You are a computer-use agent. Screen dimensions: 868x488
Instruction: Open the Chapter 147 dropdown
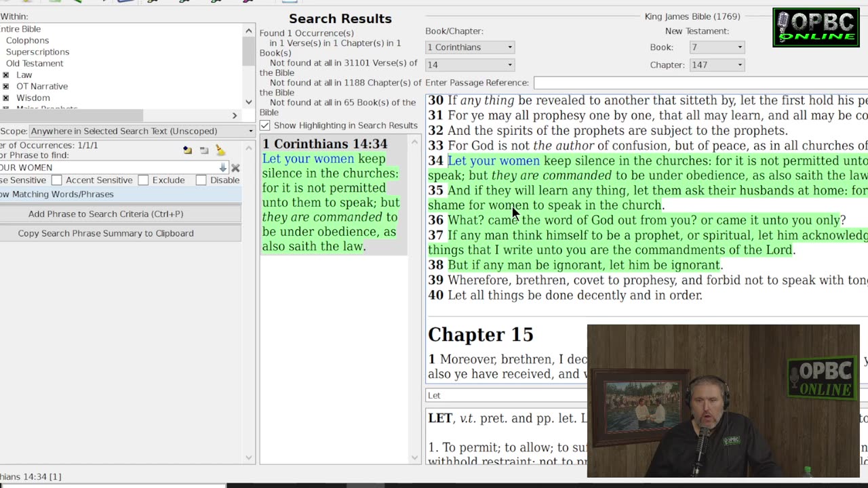[717, 64]
